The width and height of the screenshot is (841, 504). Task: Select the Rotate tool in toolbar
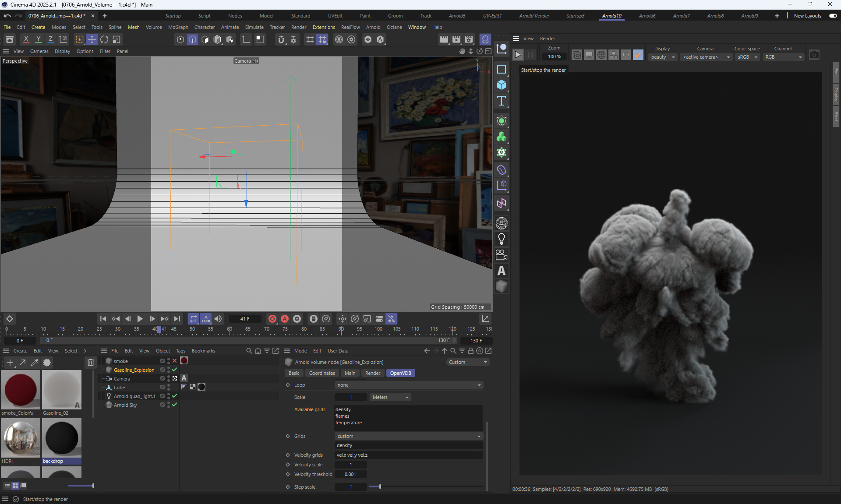click(104, 40)
